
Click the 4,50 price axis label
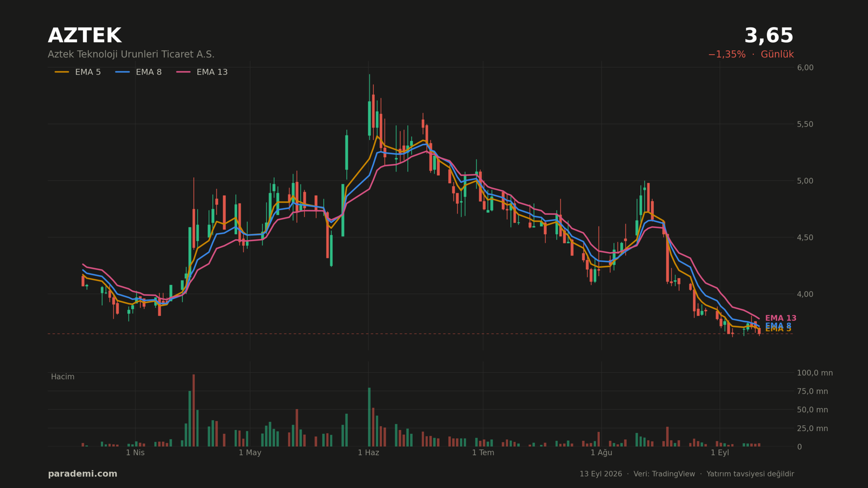pos(805,237)
